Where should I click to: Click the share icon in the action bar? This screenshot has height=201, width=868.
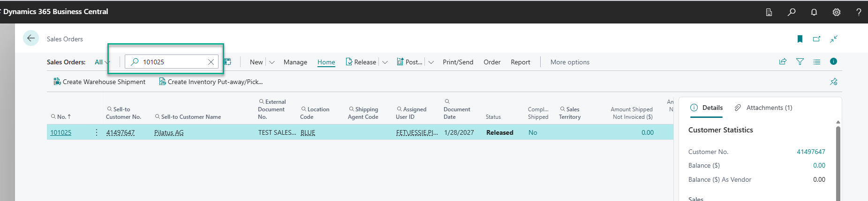[x=783, y=62]
